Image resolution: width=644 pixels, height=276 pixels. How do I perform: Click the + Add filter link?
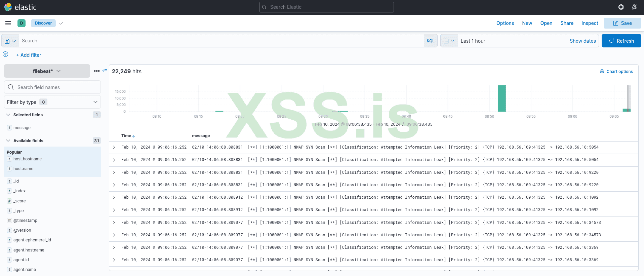[x=29, y=55]
